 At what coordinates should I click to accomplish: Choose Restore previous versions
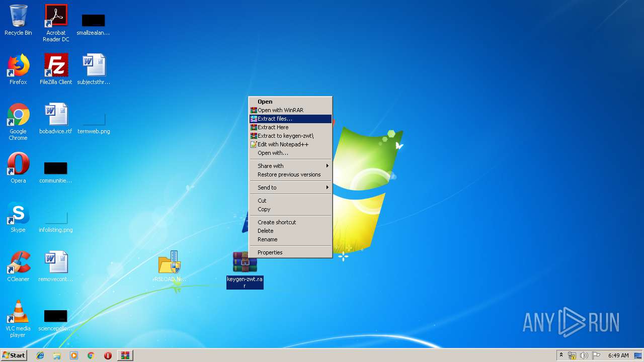tap(290, 174)
